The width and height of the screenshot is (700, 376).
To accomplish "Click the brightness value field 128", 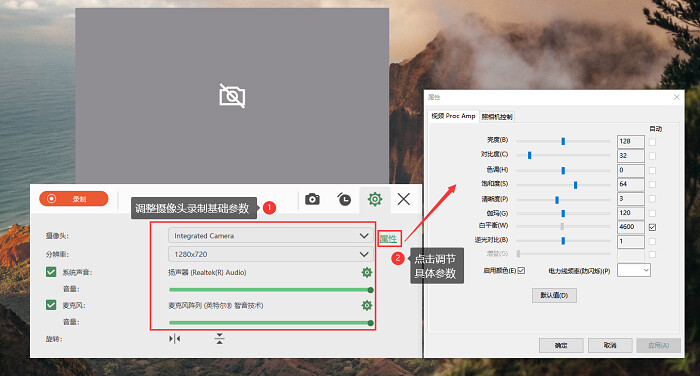I will (631, 142).
